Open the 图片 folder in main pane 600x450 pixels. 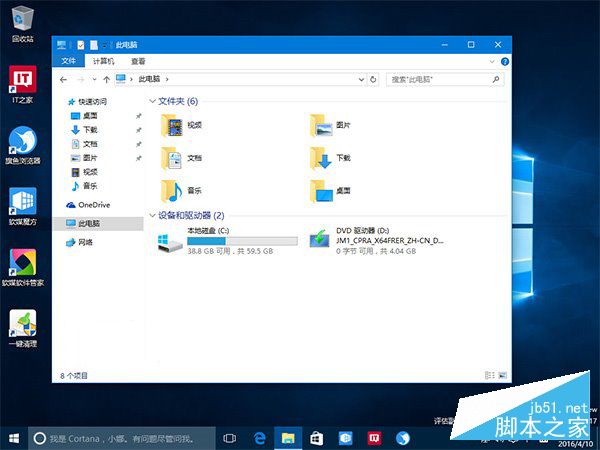coord(330,125)
